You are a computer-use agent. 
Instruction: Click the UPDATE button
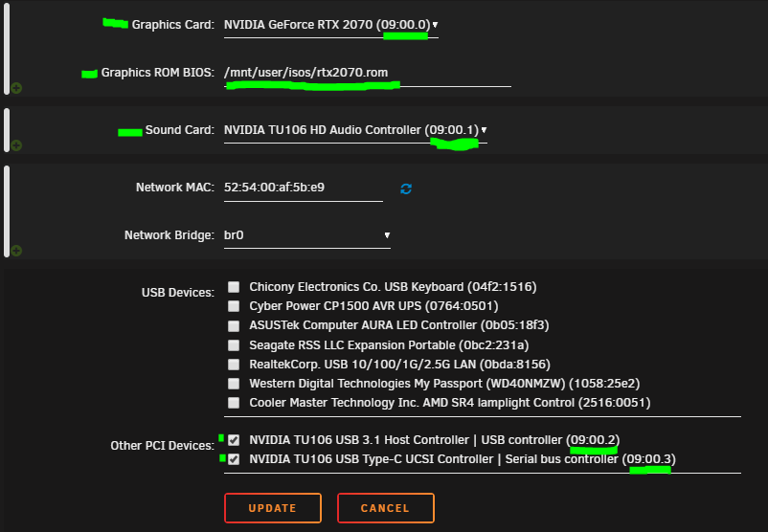pyautogui.click(x=273, y=508)
